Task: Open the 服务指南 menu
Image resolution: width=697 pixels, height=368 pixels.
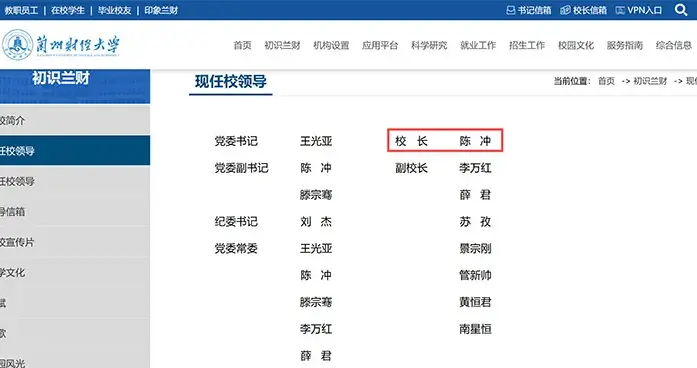Action: click(625, 45)
